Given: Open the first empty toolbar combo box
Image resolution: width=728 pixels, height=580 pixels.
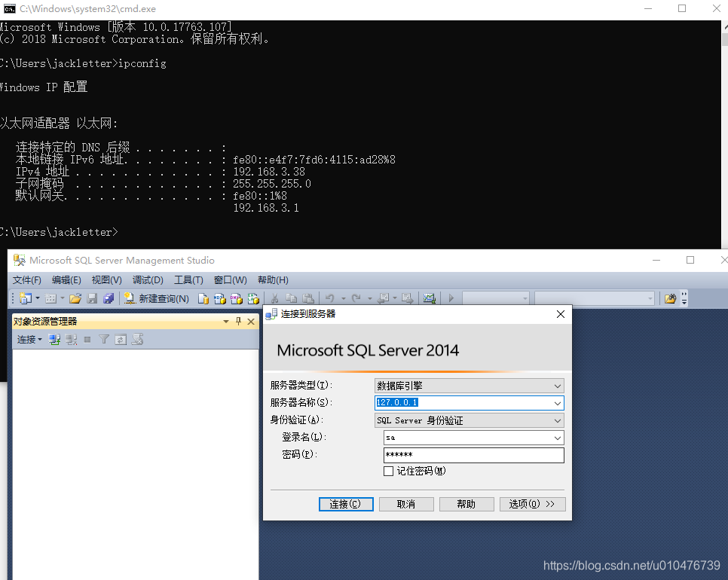Looking at the screenshot, I should [x=496, y=298].
